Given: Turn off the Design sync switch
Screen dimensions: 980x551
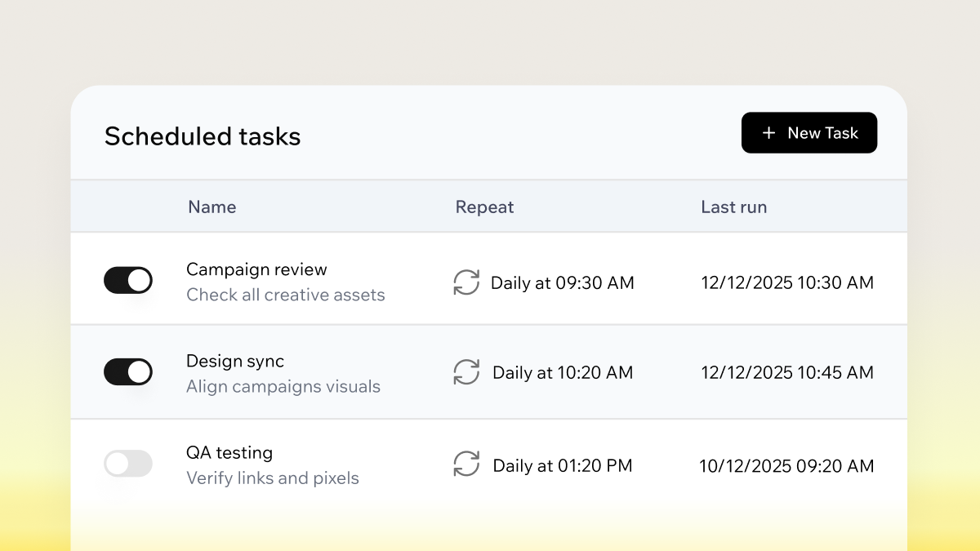Looking at the screenshot, I should [x=128, y=371].
